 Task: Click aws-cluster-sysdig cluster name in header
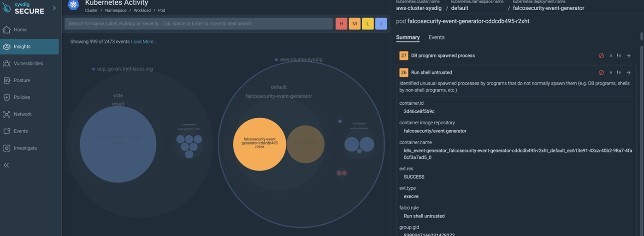pos(419,8)
